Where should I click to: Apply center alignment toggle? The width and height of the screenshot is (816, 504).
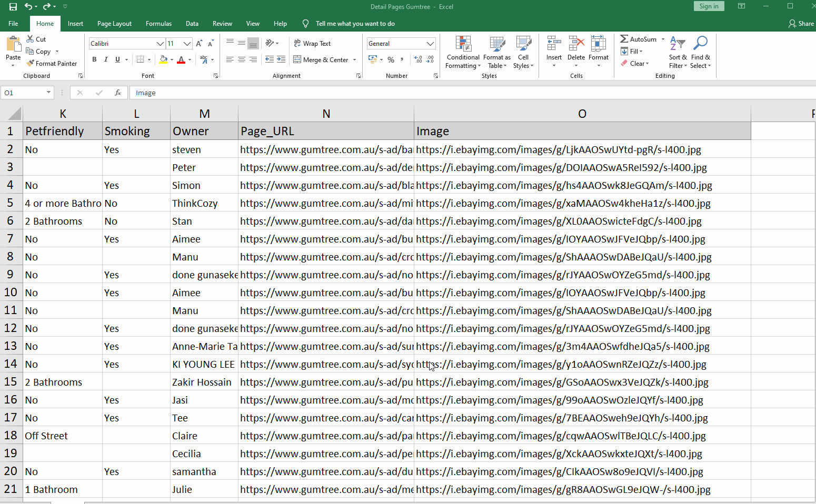[241, 59]
